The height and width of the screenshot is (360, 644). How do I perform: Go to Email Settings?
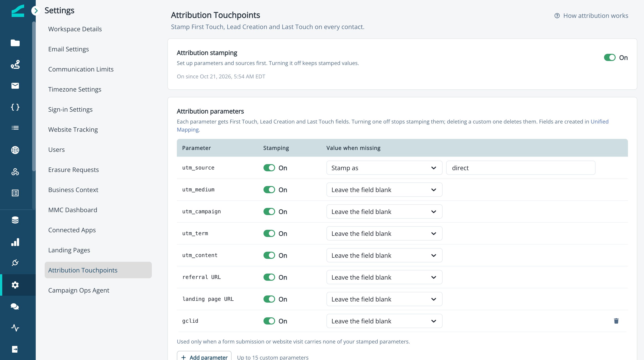pos(98,49)
